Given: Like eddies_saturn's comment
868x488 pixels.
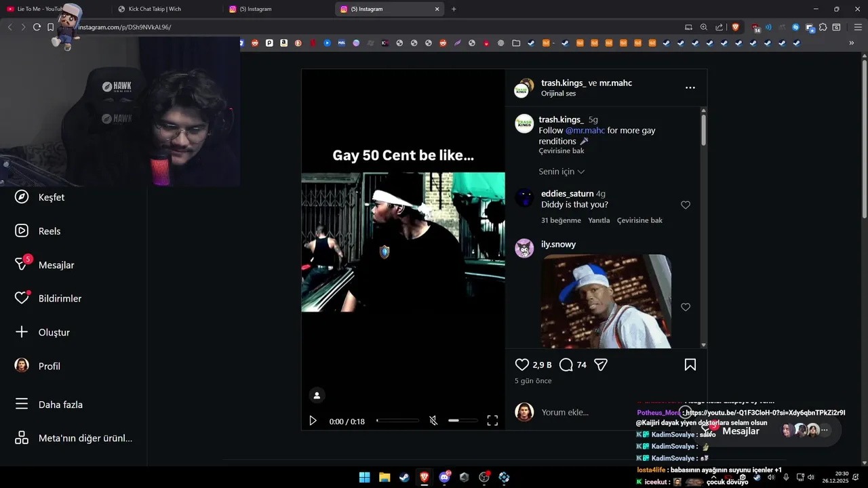Looking at the screenshot, I should 686,205.
